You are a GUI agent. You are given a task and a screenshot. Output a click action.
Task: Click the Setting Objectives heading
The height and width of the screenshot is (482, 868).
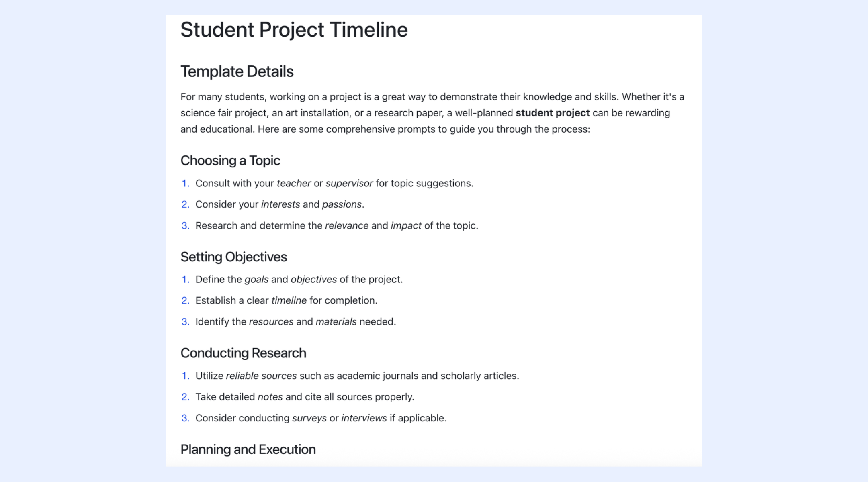(x=233, y=257)
